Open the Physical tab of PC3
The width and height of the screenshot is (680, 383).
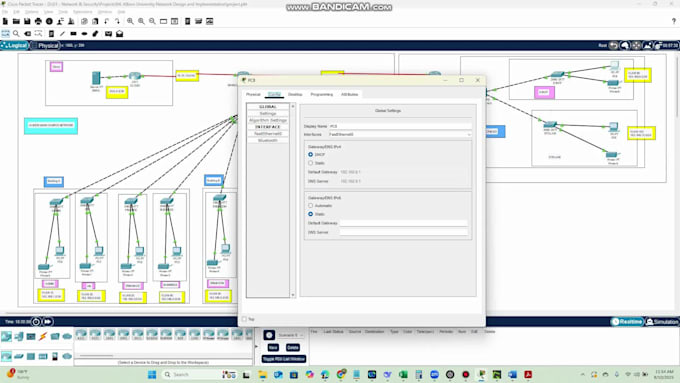(x=253, y=94)
